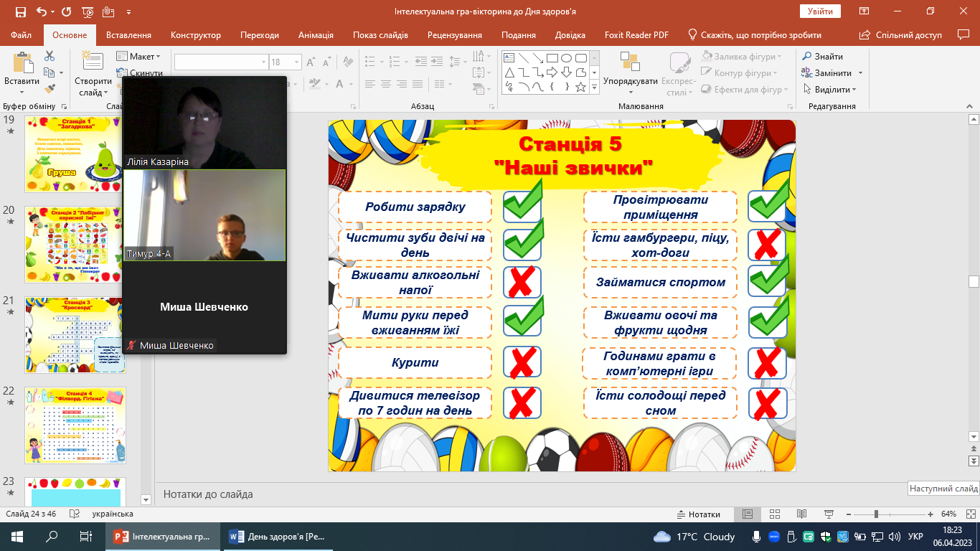
Task: Click the Увійти sign-in button
Action: [820, 11]
